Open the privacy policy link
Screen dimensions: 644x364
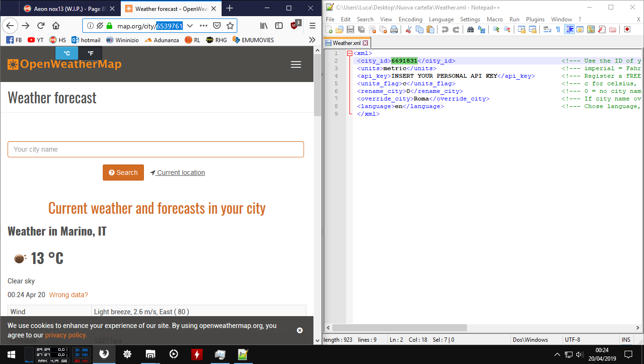pyautogui.click(x=66, y=335)
